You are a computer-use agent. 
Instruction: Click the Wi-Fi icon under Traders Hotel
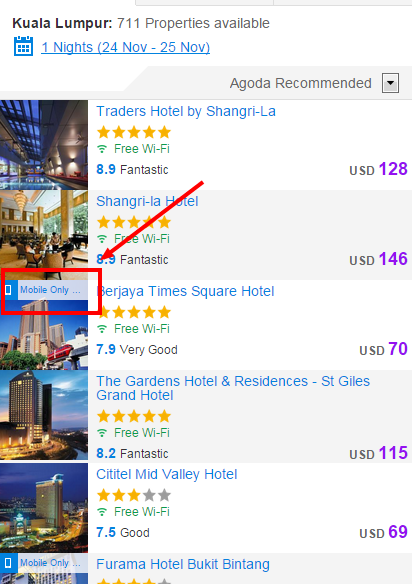[102, 149]
